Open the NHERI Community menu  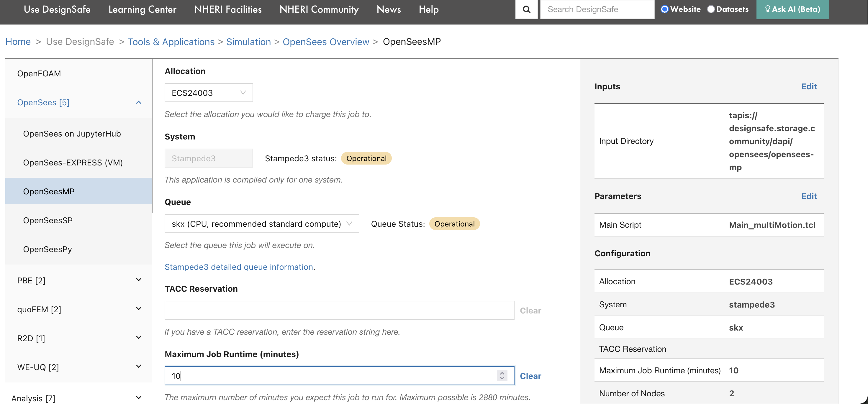point(319,9)
